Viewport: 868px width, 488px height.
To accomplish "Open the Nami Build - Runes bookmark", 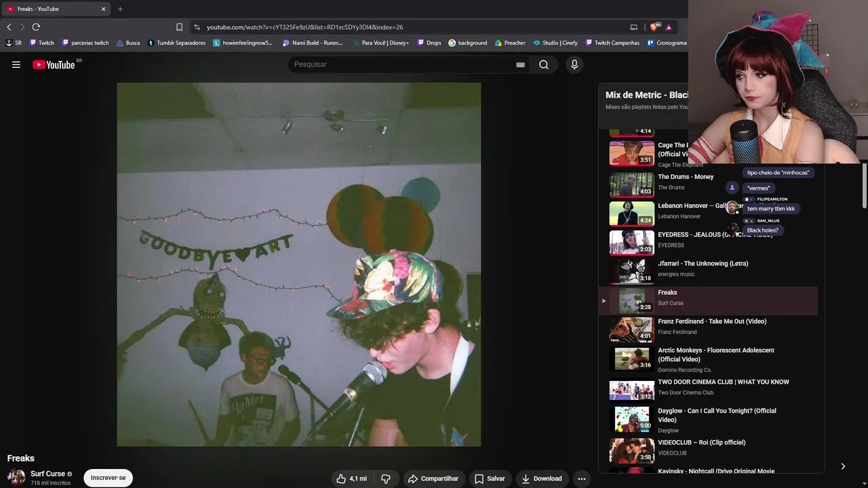I will [313, 43].
